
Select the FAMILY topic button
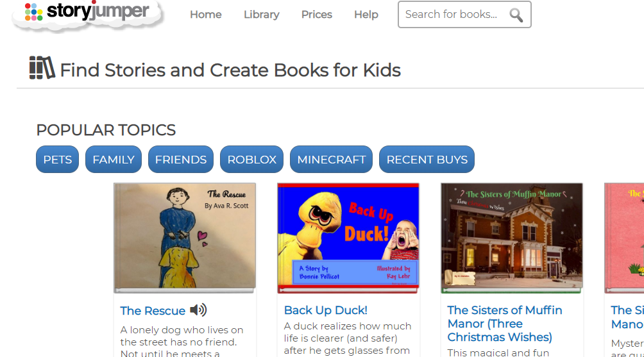coord(114,160)
